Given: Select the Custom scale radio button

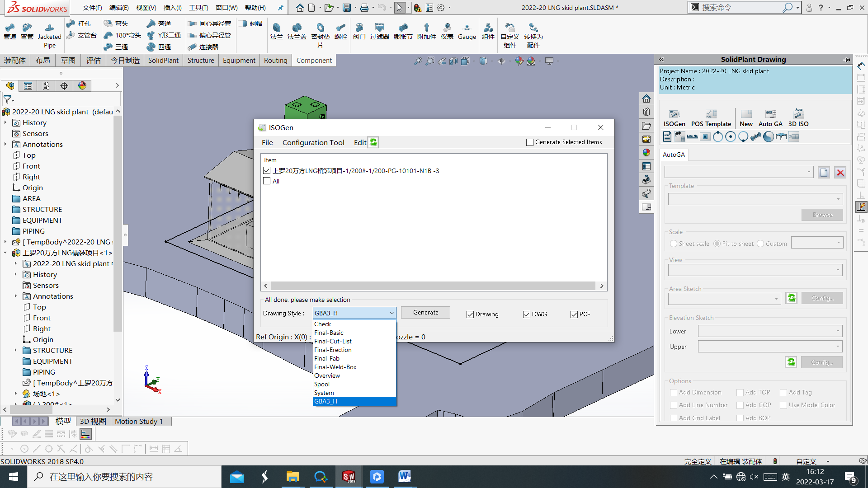Looking at the screenshot, I should 760,244.
